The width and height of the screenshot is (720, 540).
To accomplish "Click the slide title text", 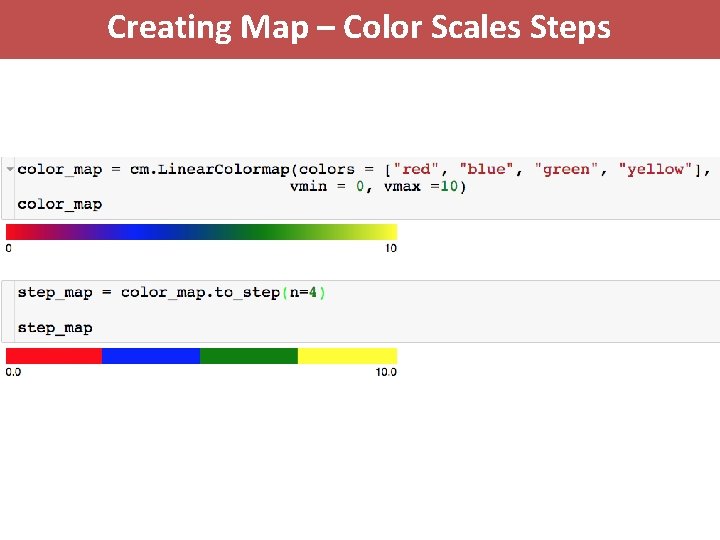I will point(358,27).
